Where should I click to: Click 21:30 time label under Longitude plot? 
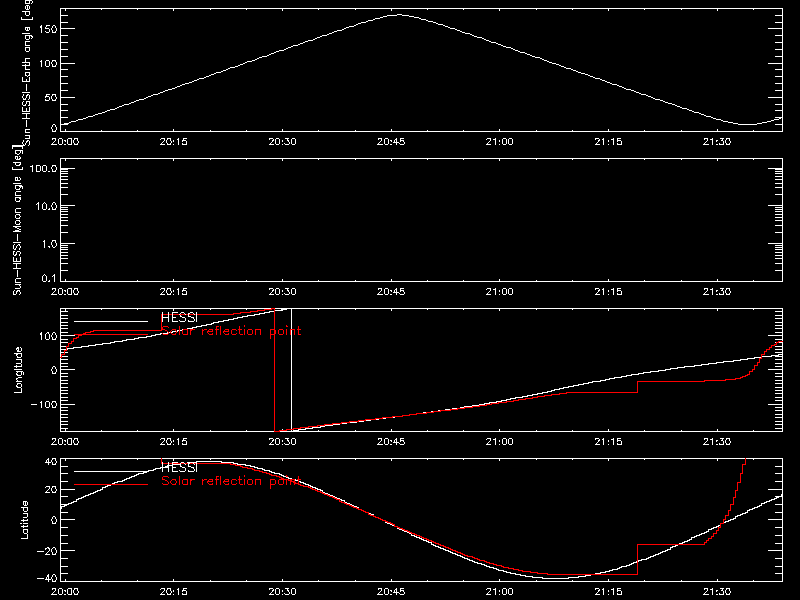[717, 441]
